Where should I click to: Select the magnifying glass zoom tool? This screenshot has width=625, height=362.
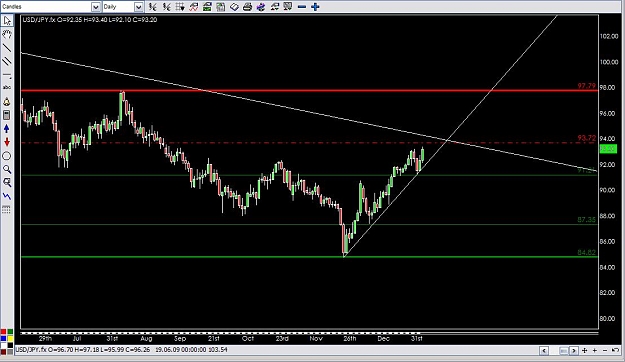pyautogui.click(x=7, y=169)
